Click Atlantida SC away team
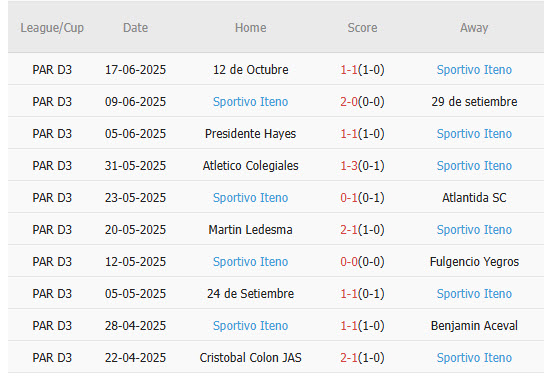Image resolution: width=544 pixels, height=378 pixels. (474, 198)
